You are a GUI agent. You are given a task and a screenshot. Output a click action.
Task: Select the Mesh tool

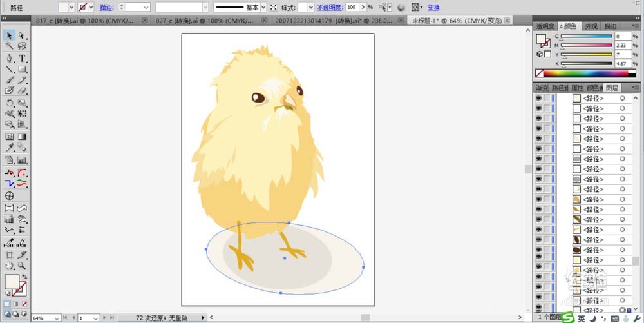pyautogui.click(x=10, y=137)
